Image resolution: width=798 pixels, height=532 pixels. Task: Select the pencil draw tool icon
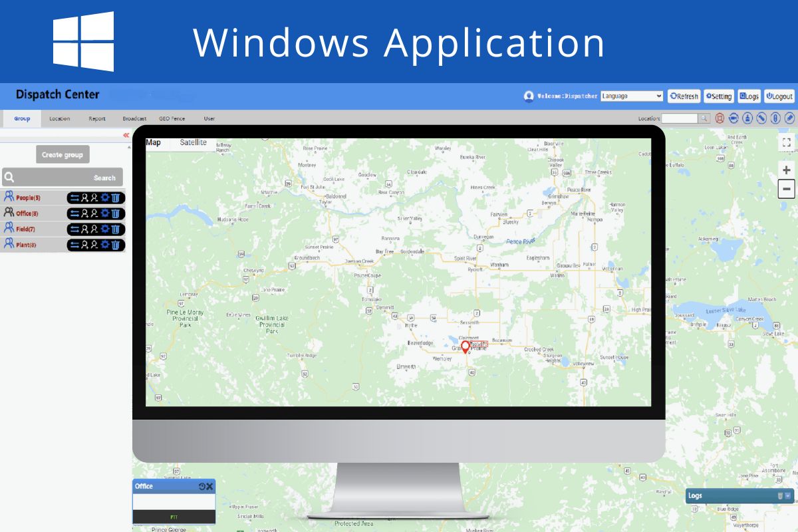click(x=789, y=118)
